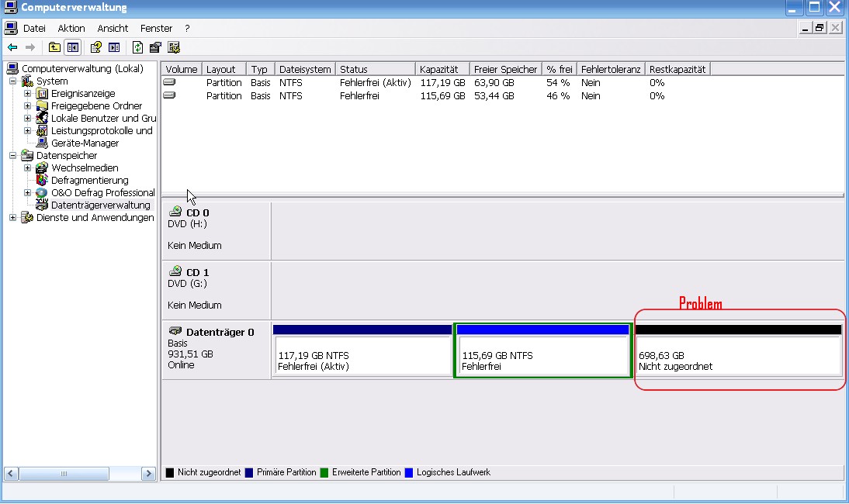The image size is (849, 504).
Task: Expand Lokale Benutzer und Gruppen node
Action: 28,119
